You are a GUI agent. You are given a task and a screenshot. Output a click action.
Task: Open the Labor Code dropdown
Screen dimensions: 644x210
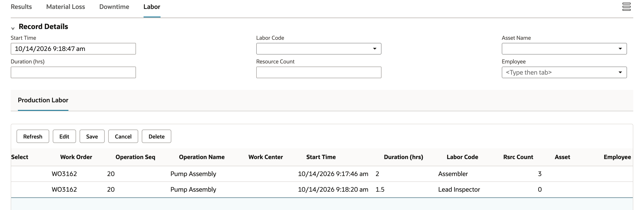[x=375, y=49]
